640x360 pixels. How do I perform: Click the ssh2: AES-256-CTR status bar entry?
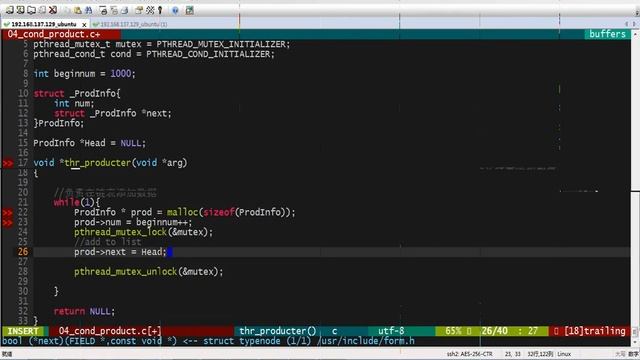469,354
